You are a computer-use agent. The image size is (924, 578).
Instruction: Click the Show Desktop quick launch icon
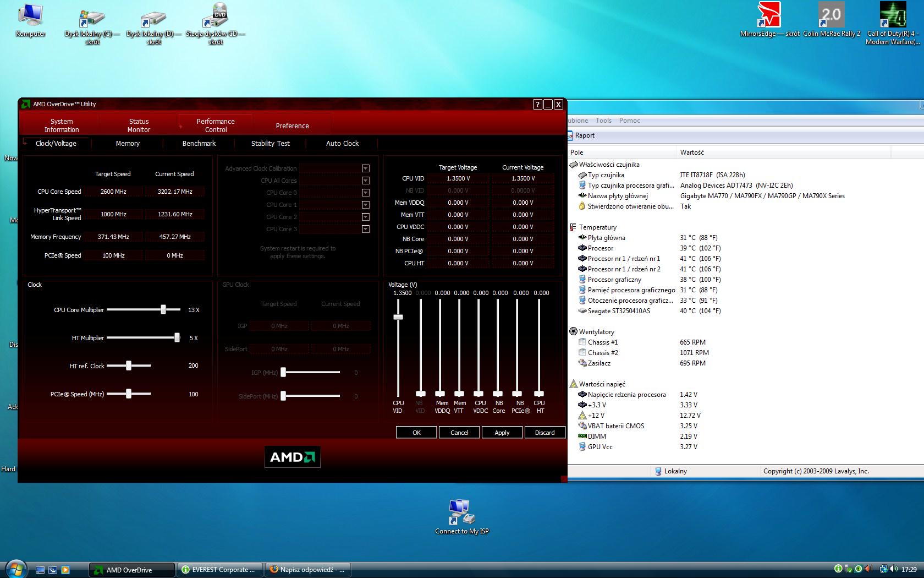40,570
